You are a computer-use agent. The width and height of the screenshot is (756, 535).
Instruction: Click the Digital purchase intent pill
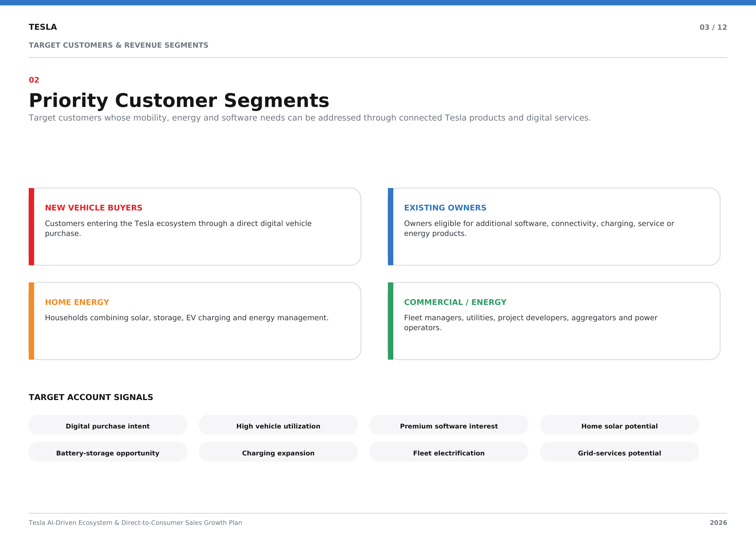(108, 425)
